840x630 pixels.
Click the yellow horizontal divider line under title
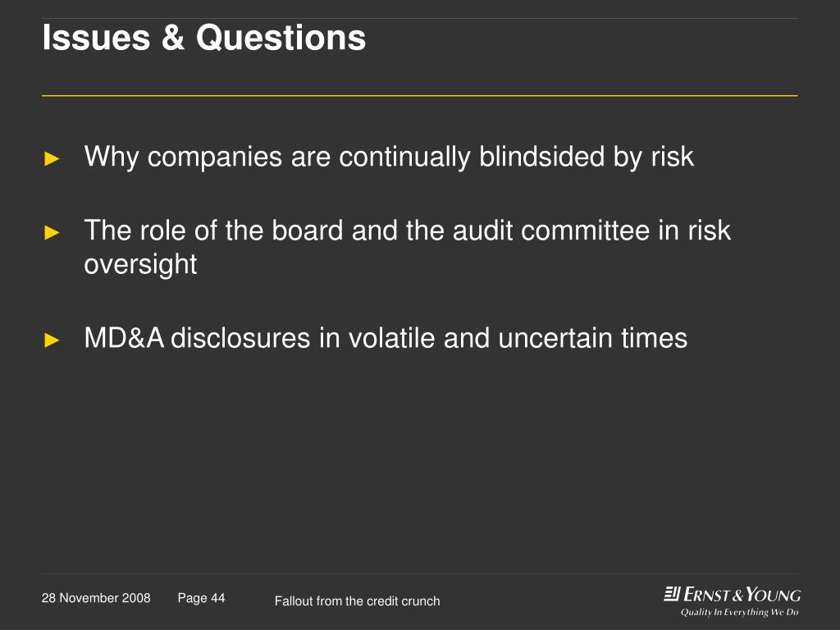[x=419, y=96]
